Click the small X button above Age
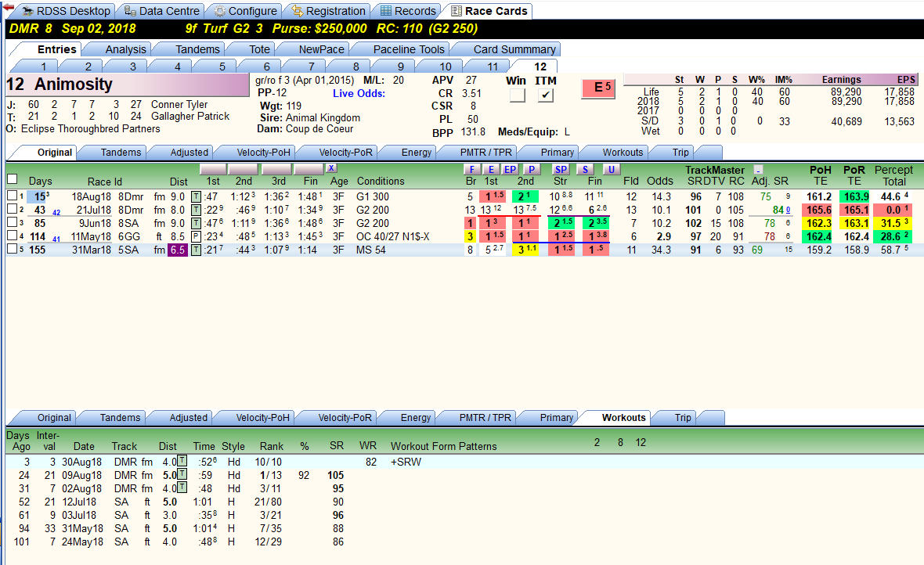Screen dimensions: 924x565 332,168
